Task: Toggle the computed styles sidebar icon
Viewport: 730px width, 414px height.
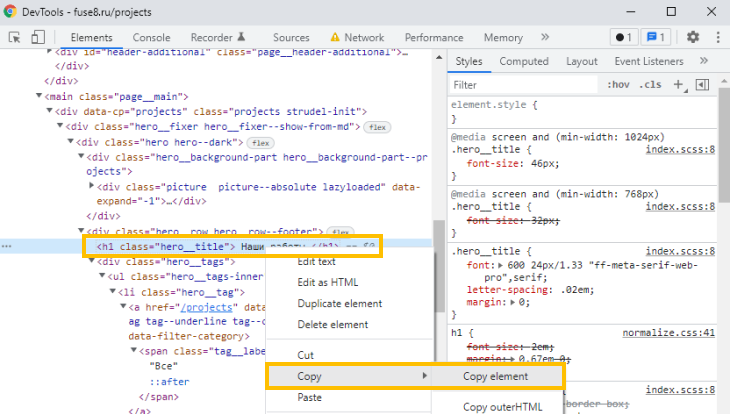Action: coord(702,85)
